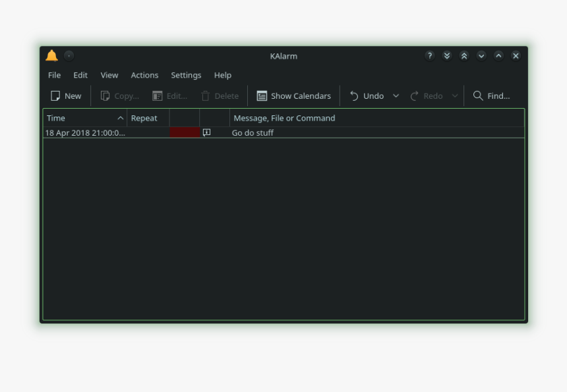Open the Edit menu
This screenshot has height=392, width=567.
[80, 75]
